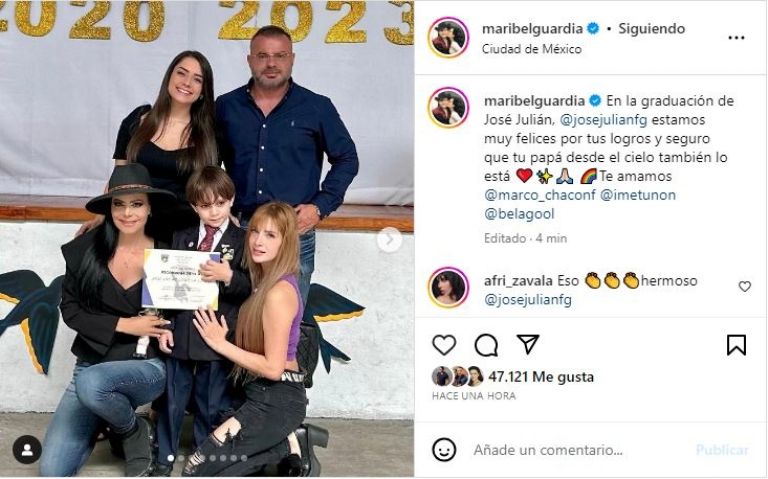Like the post with heart icon
The width and height of the screenshot is (768, 479).
(444, 345)
